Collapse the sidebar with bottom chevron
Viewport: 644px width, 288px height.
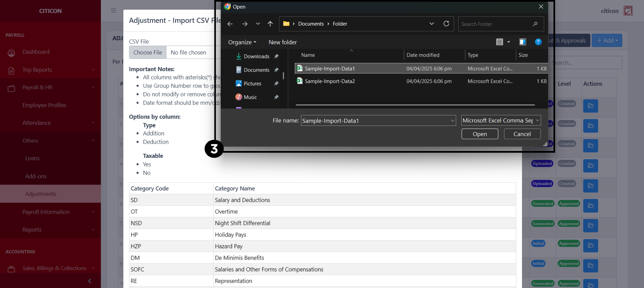click(90, 281)
